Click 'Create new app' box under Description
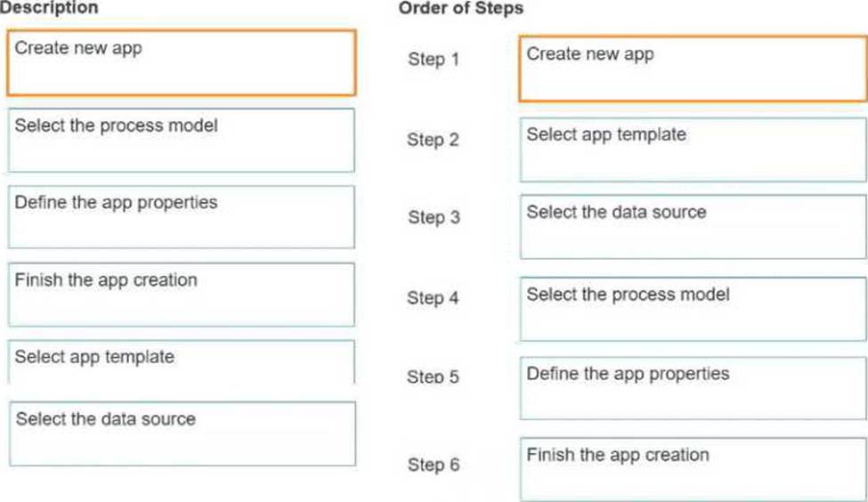Screen dimensions: 868x502 181,62
